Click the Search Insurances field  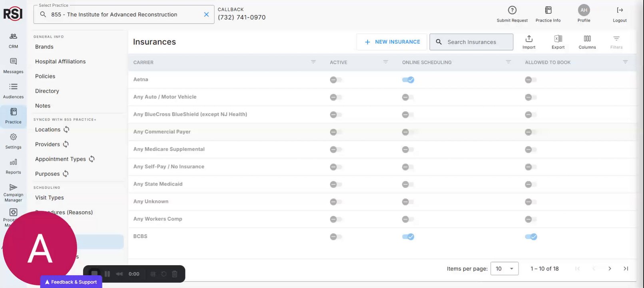[x=471, y=42]
